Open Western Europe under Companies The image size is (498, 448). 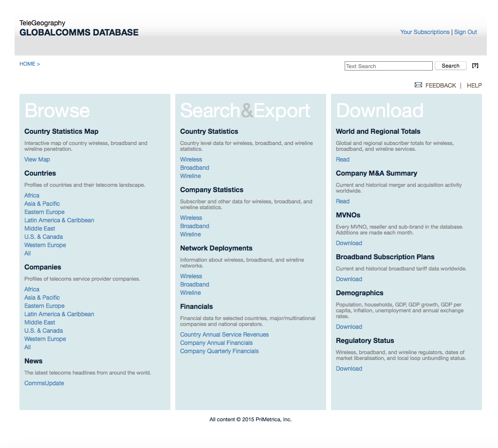tap(45, 339)
